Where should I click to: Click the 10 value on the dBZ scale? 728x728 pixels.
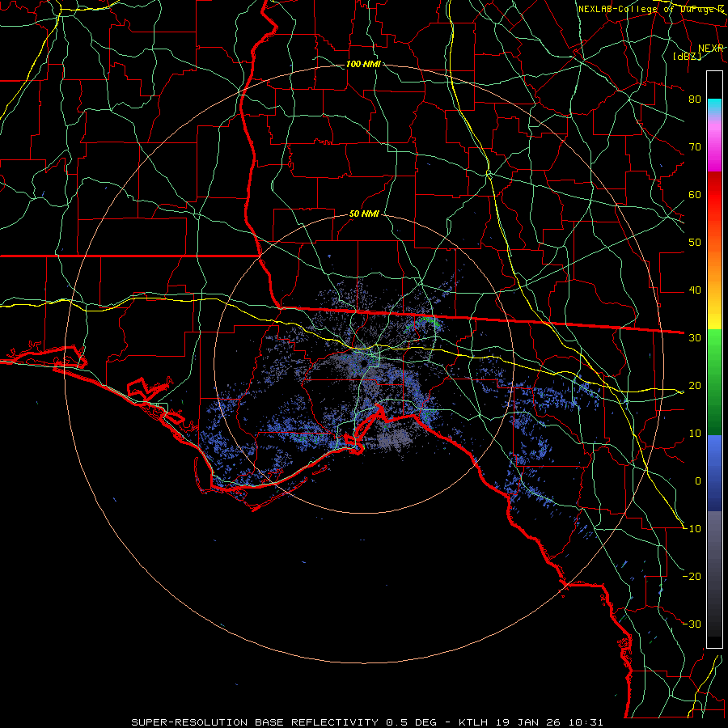695,434
